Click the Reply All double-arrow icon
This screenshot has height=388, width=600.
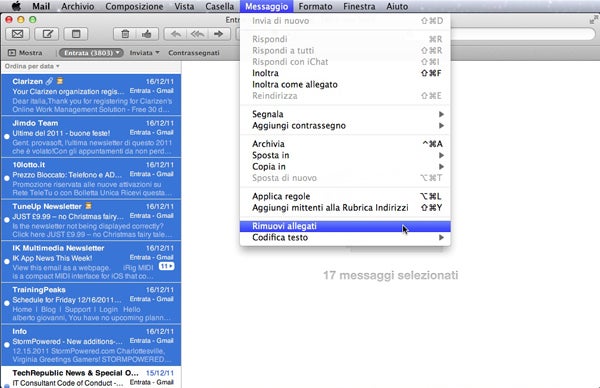click(197, 34)
